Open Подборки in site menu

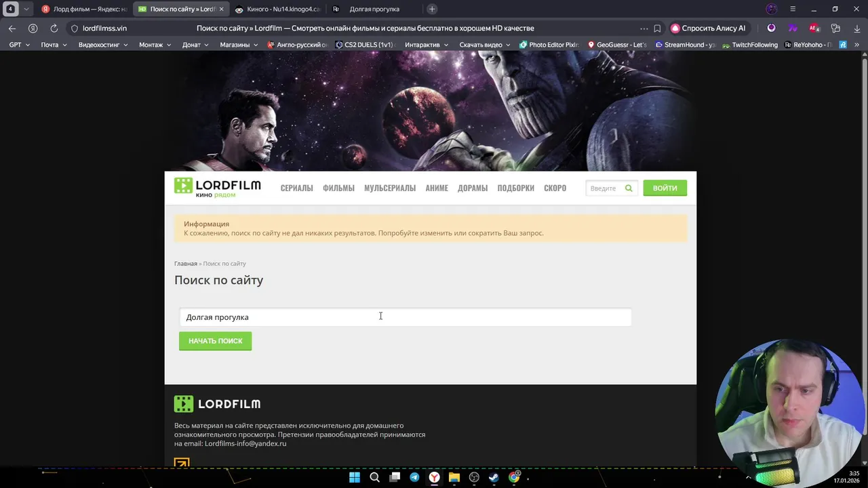pos(516,188)
